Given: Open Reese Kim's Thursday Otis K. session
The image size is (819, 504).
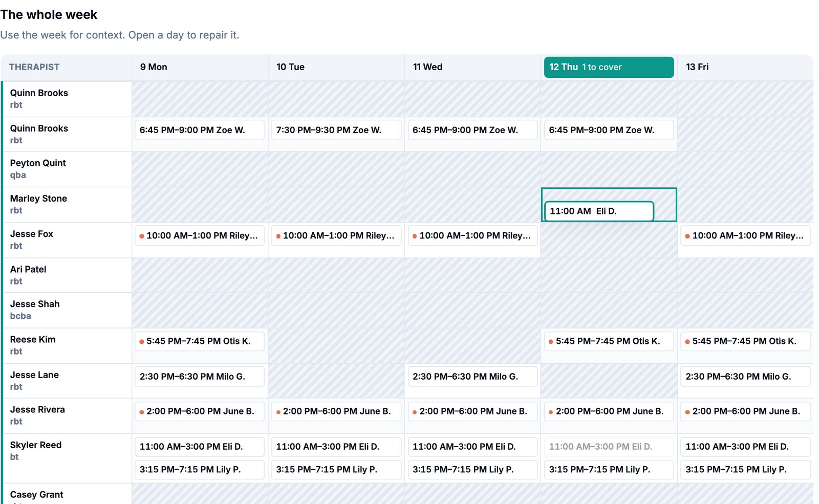Looking at the screenshot, I should [609, 341].
